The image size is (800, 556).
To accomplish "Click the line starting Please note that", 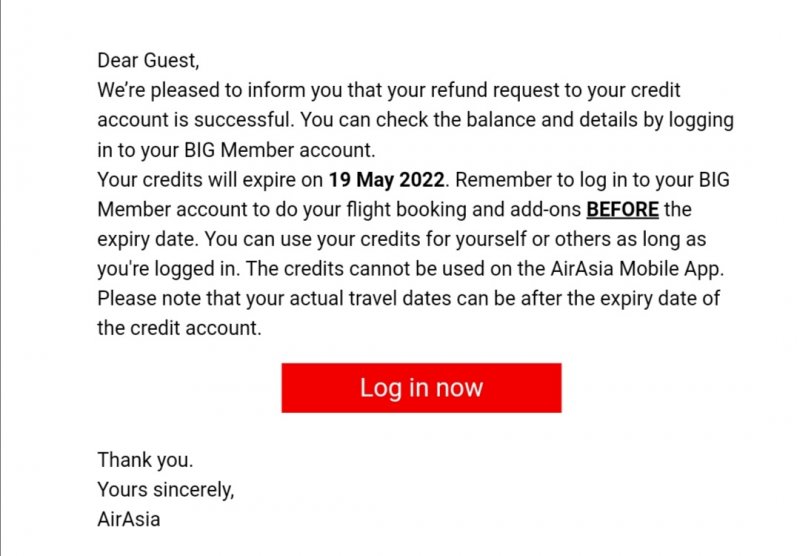I will 409,299.
